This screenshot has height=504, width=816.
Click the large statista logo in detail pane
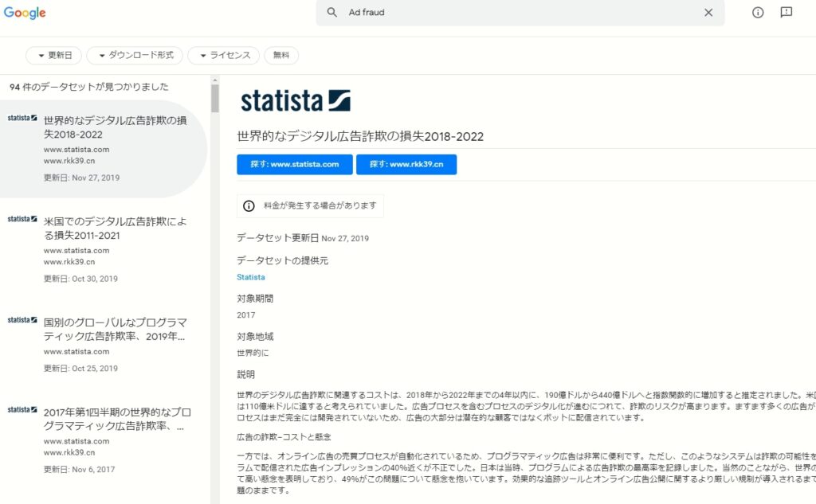pyautogui.click(x=295, y=100)
